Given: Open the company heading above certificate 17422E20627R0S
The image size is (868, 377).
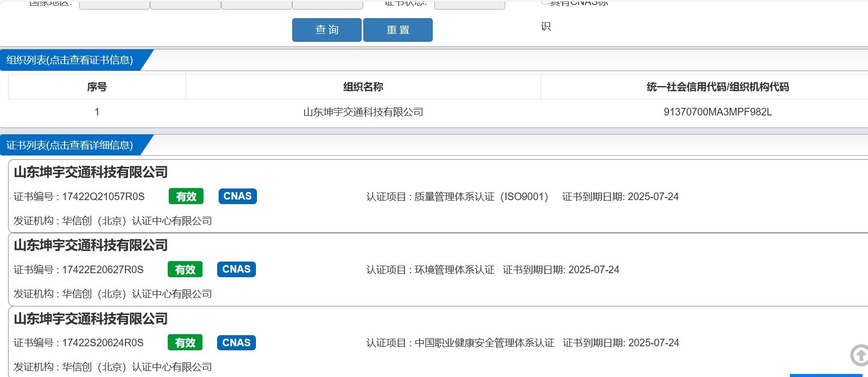Looking at the screenshot, I should tap(91, 245).
